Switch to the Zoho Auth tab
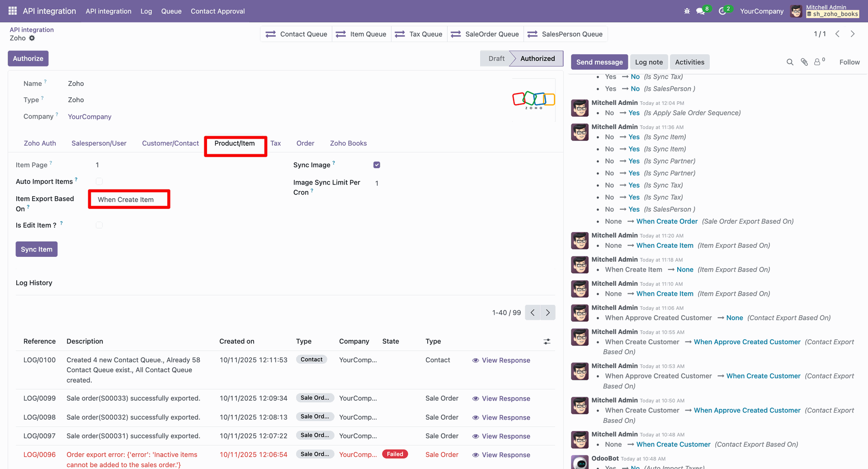Viewport: 868px width, 469px height. pos(40,143)
